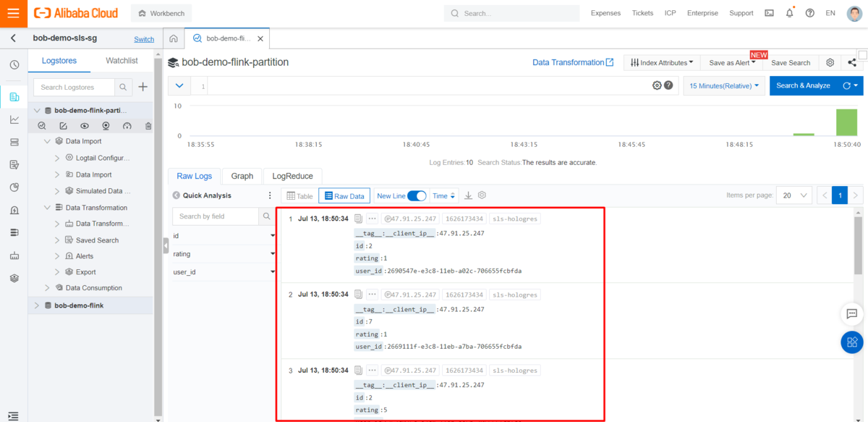Close the bob-demo-fli... tab
Screen dimensions: 868x422
coord(260,38)
